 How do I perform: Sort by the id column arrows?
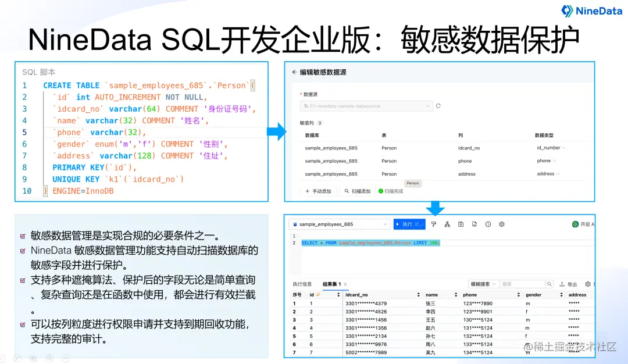click(338, 295)
